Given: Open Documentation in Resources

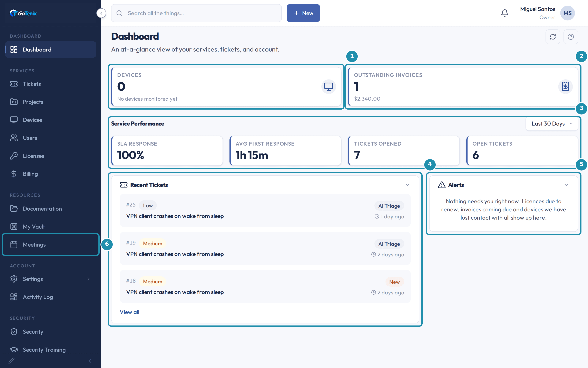Looking at the screenshot, I should click(51, 209).
